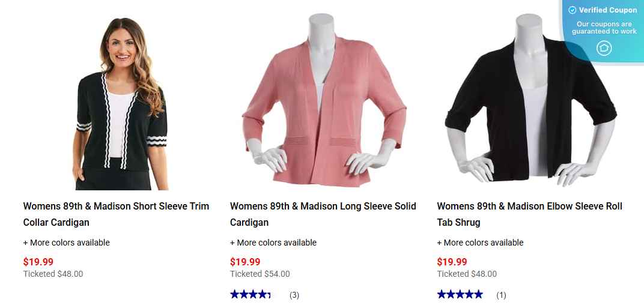Image resolution: width=644 pixels, height=308 pixels.
Task: Expand more colors for Trim Collar Cardigan
Action: coord(67,243)
